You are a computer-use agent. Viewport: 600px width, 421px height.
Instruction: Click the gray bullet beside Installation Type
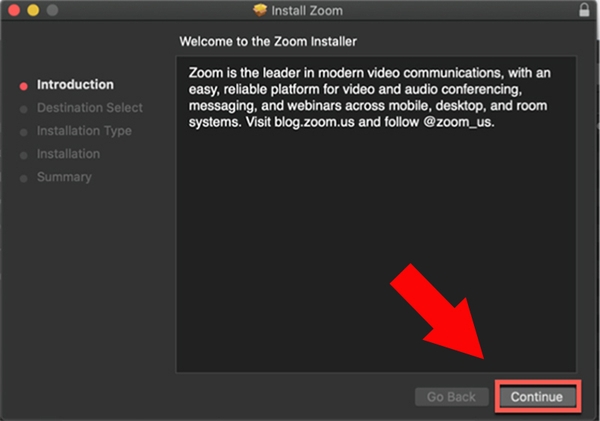24,132
